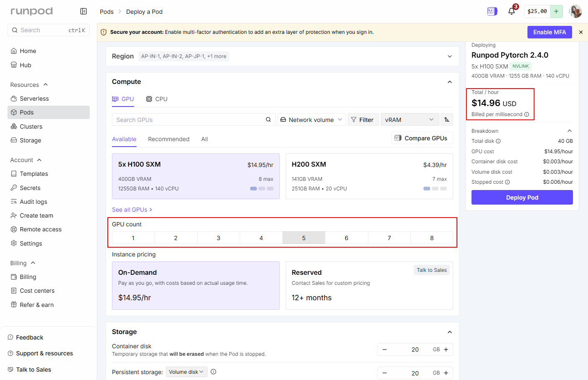Image resolution: width=588 pixels, height=380 pixels.
Task: Select GPU count 4
Action: [x=261, y=238]
